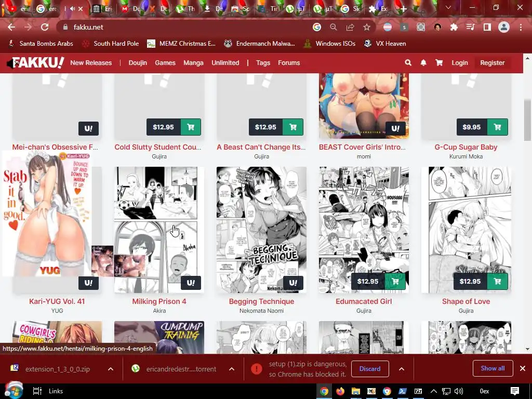The width and height of the screenshot is (532, 399).
Task: Toggle the browser side panel
Action: 487,27
